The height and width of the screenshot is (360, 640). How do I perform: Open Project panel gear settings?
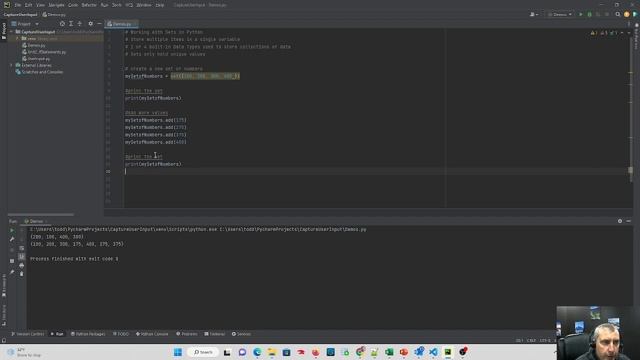click(x=91, y=24)
